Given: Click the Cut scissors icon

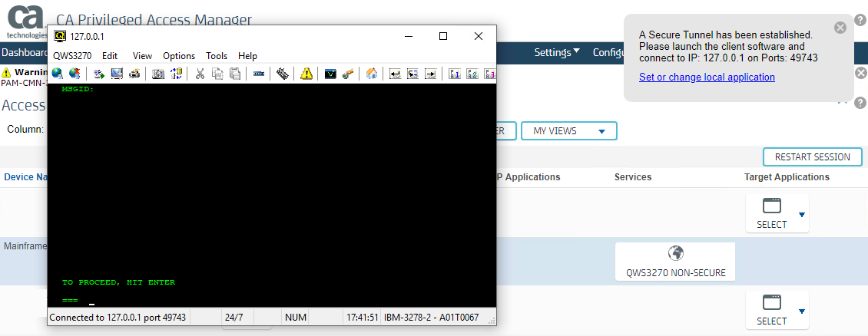Looking at the screenshot, I should coord(200,74).
